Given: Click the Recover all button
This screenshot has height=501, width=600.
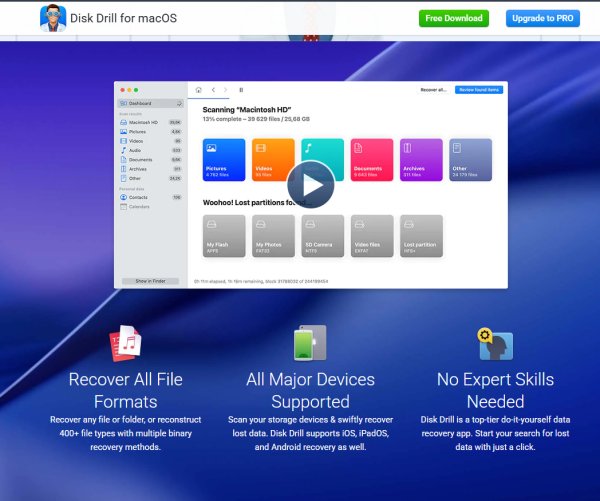Looking at the screenshot, I should [433, 90].
